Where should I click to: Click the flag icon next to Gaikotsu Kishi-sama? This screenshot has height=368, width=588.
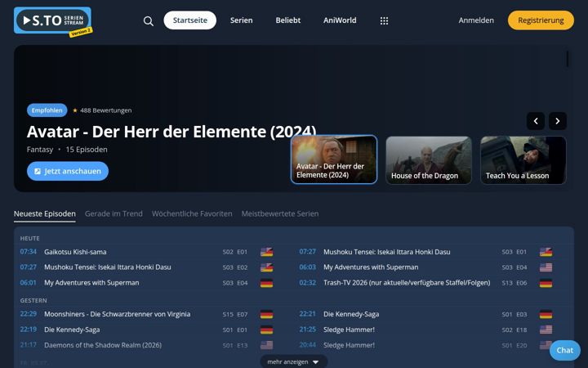point(266,252)
